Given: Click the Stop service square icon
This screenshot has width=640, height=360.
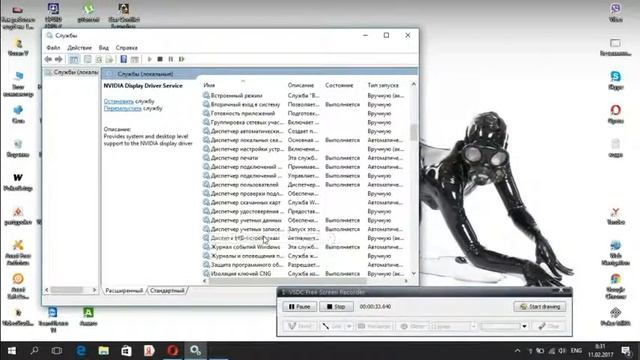Looking at the screenshot, I should point(160,60).
